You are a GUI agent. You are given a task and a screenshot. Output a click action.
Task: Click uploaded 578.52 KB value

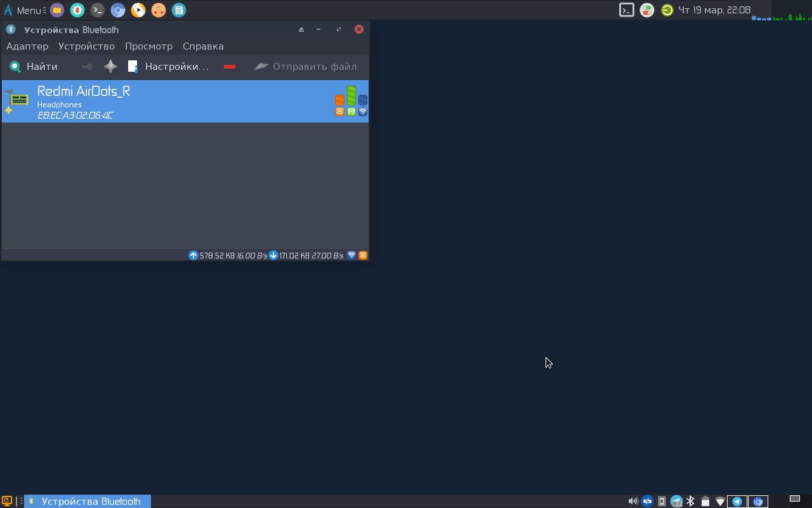217,255
